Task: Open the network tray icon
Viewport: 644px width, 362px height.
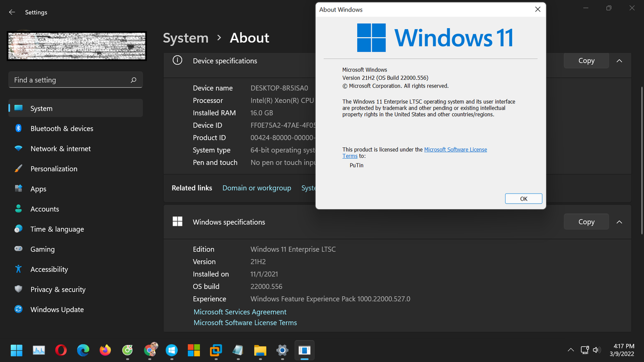Action: click(x=585, y=350)
